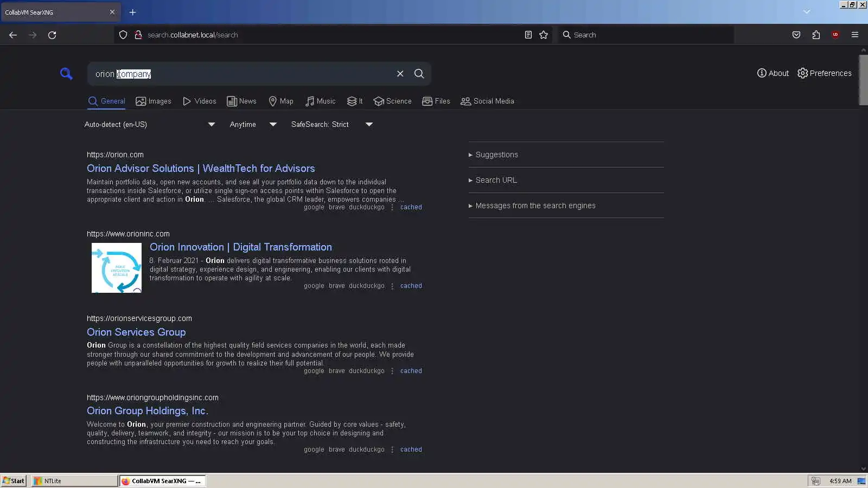868x488 pixels.
Task: Select the General category tab
Action: point(106,101)
